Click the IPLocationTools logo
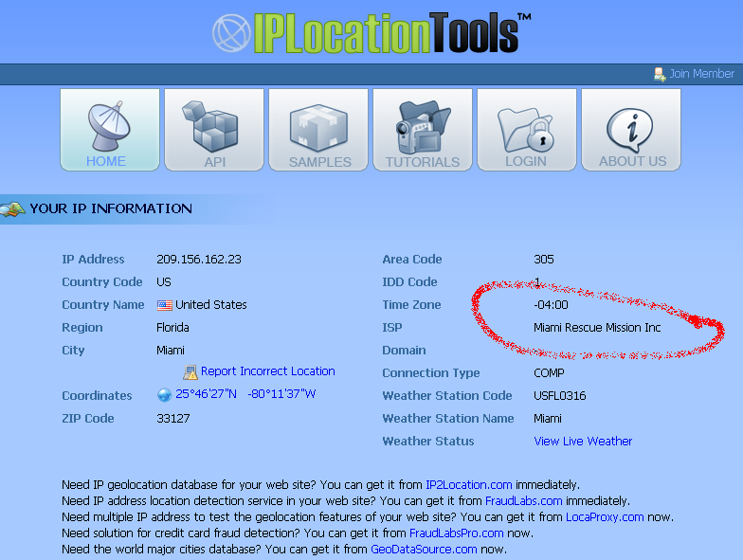 (x=371, y=32)
